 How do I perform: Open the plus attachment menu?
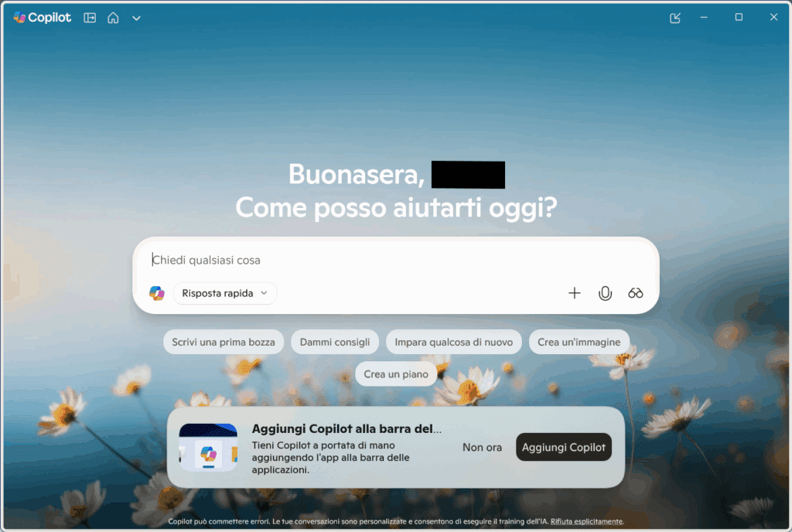(575, 293)
